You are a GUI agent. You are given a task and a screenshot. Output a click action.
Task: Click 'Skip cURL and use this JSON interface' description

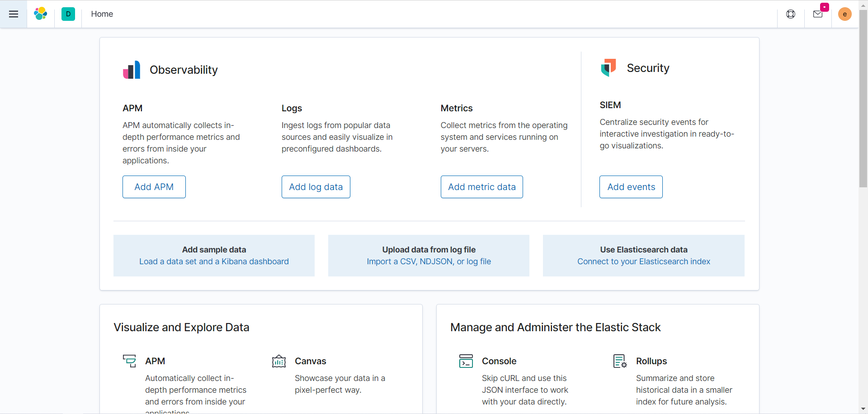(x=525, y=390)
